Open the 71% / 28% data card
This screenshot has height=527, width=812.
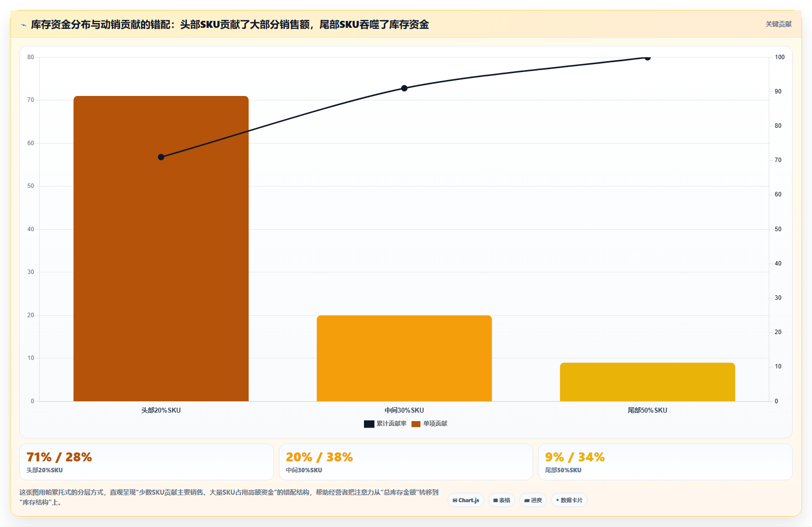147,462
